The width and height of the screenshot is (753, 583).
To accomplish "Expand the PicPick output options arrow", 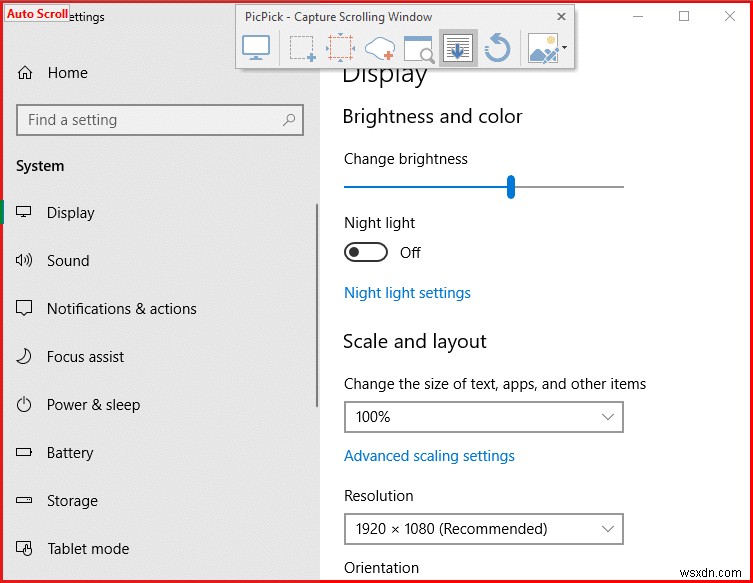I will (565, 47).
